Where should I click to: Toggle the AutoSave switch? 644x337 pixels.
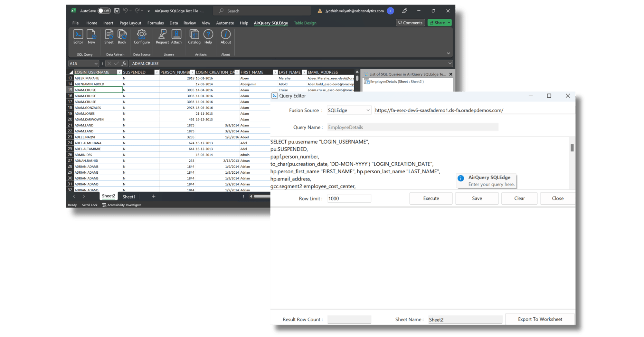(x=104, y=11)
